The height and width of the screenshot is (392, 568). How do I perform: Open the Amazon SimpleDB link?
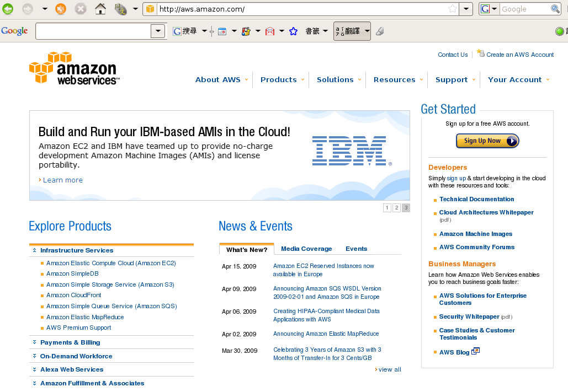point(72,273)
